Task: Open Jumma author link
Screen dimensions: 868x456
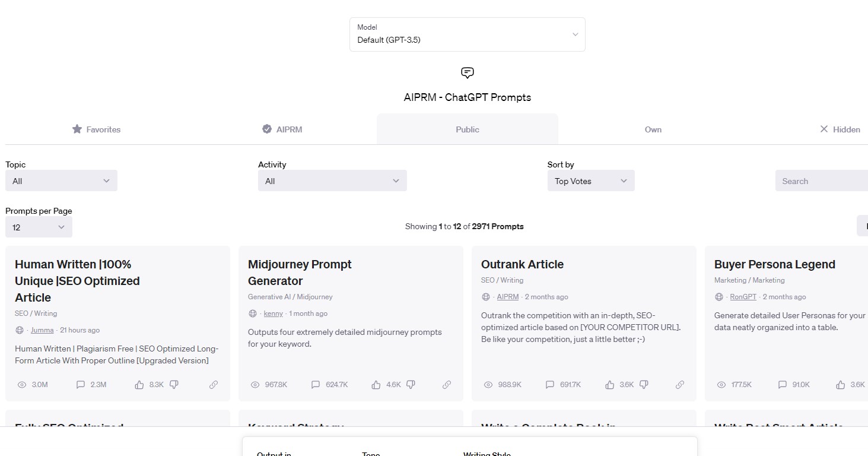Action: [42, 330]
